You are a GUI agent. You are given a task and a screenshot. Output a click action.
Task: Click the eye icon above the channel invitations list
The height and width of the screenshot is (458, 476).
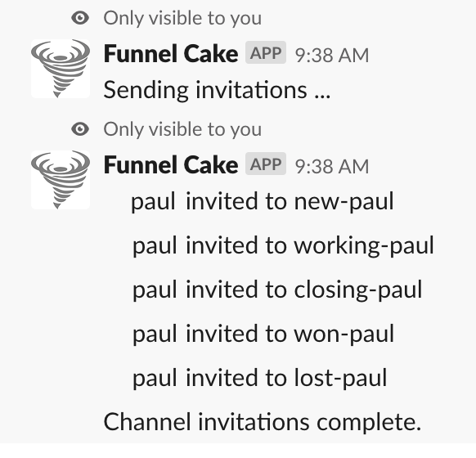coord(80,129)
